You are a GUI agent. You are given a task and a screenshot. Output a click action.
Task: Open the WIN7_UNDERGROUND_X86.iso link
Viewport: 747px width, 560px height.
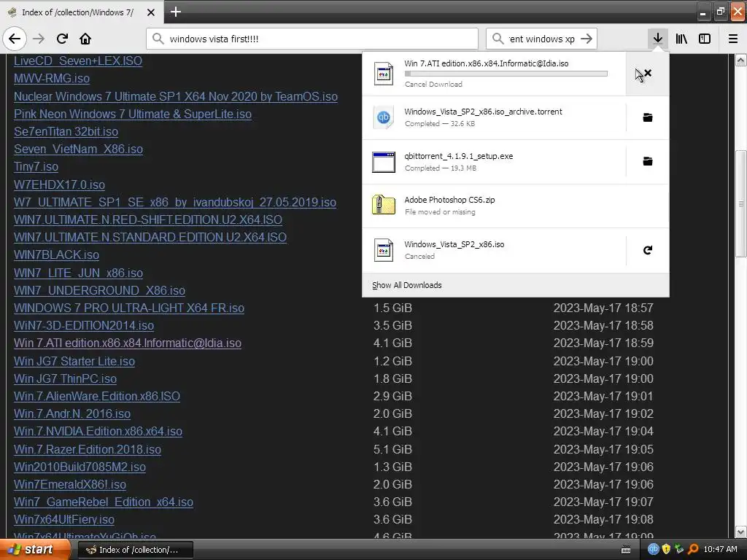(x=99, y=291)
